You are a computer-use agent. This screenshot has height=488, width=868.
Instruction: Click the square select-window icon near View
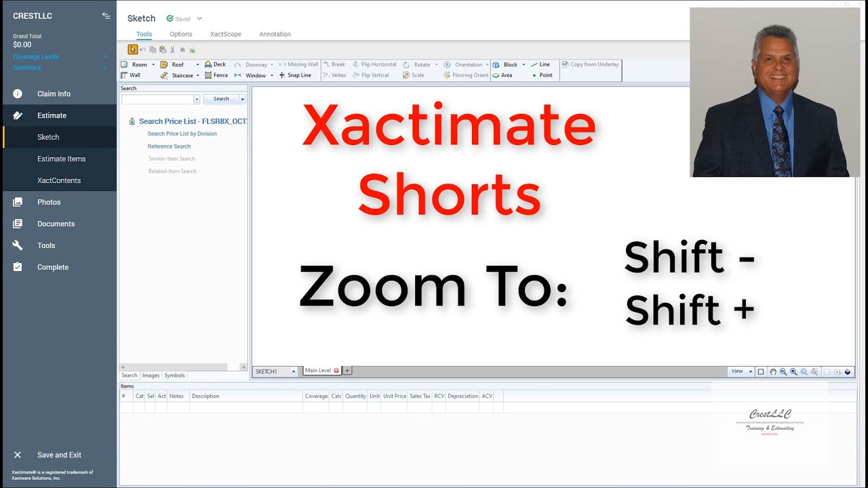tap(761, 371)
